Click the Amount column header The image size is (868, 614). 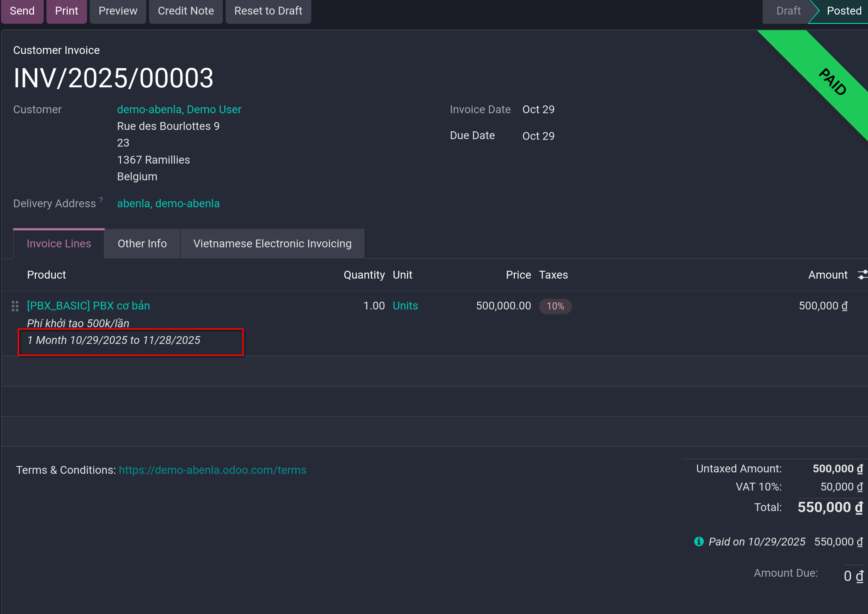coord(828,275)
